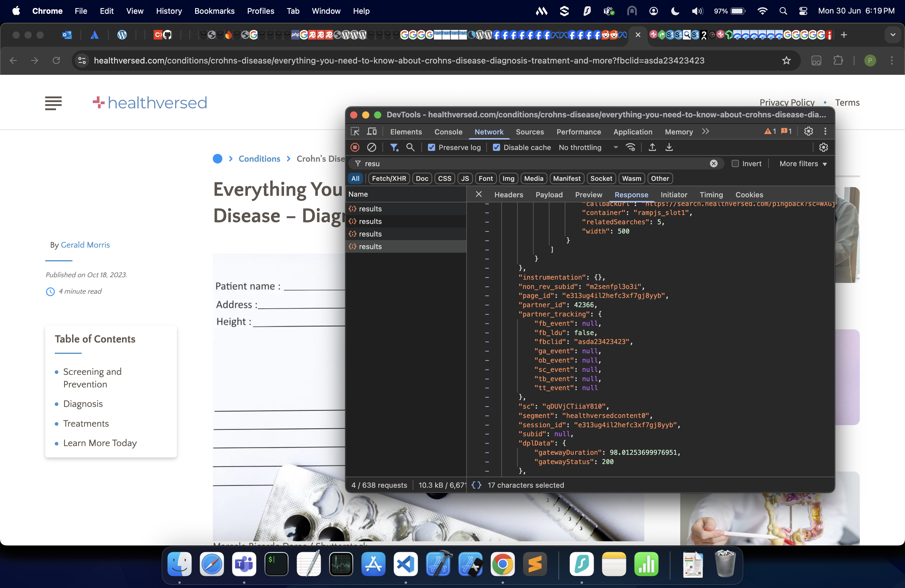Toggle the device toolbar icon

click(x=371, y=132)
